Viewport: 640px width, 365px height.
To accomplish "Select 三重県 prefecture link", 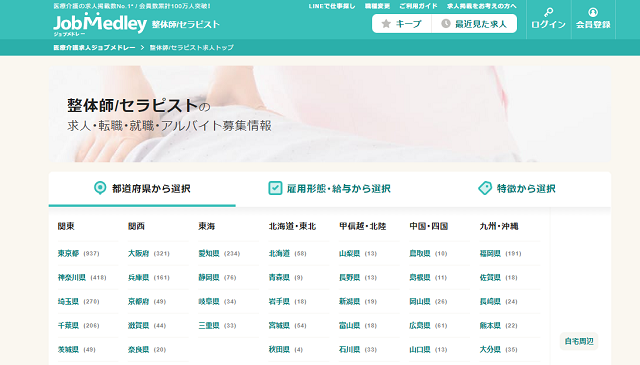I will tap(209, 326).
